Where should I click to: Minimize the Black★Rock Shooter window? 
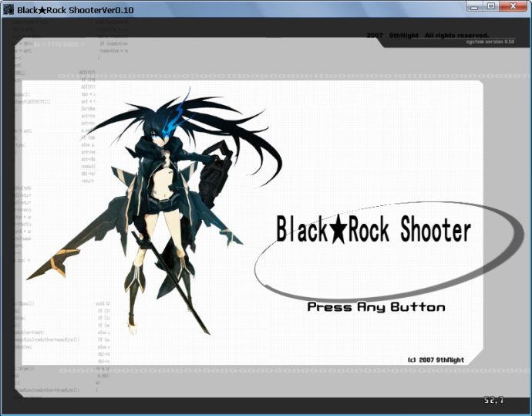pyautogui.click(x=474, y=6)
